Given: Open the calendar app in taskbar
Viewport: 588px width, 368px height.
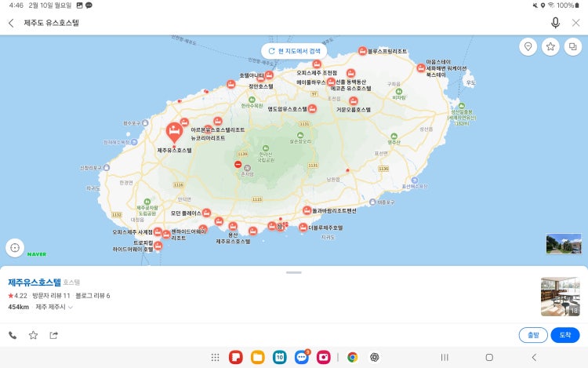Looking at the screenshot, I should point(280,357).
